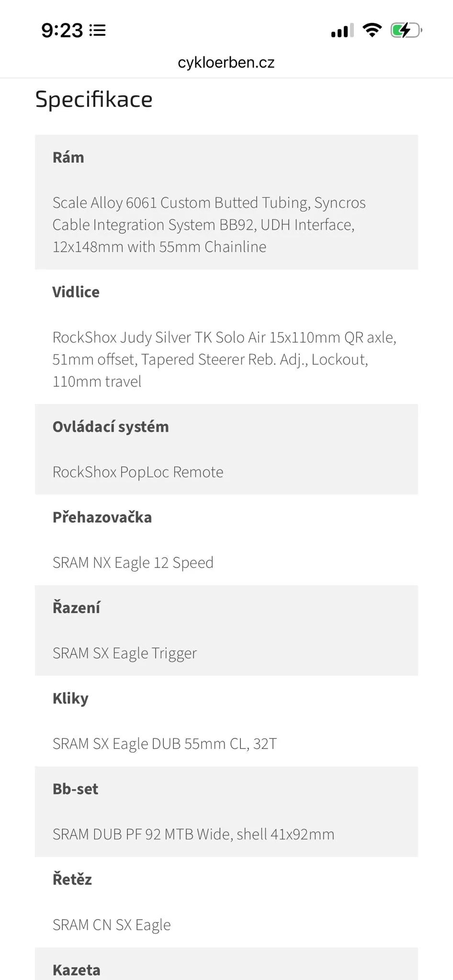Tap the Specifikace heading
This screenshot has width=453, height=980.
(x=94, y=100)
